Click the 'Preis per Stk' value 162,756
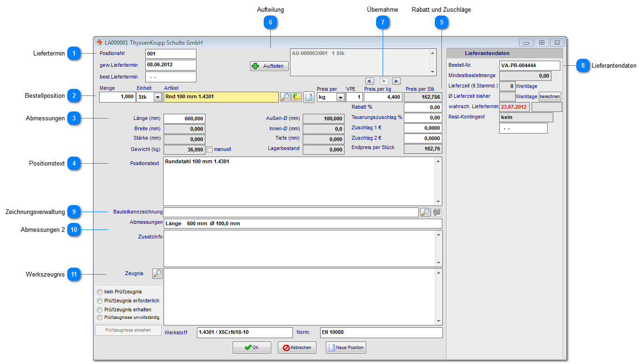The width and height of the screenshot is (644, 364). (423, 97)
